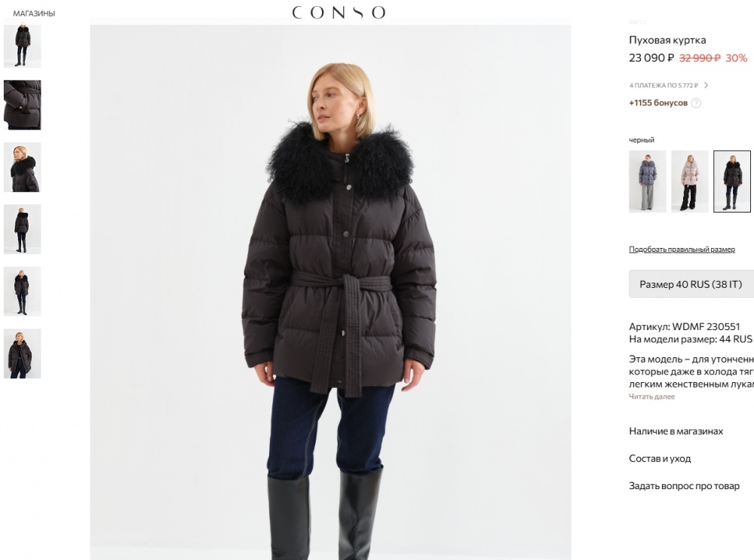Show the first gallery thumbnail, full-length front view
The image size is (754, 560).
23,45
